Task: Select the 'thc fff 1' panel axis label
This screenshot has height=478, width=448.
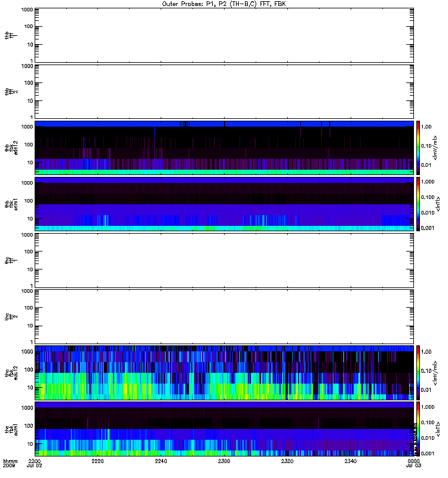Action: (x=11, y=261)
